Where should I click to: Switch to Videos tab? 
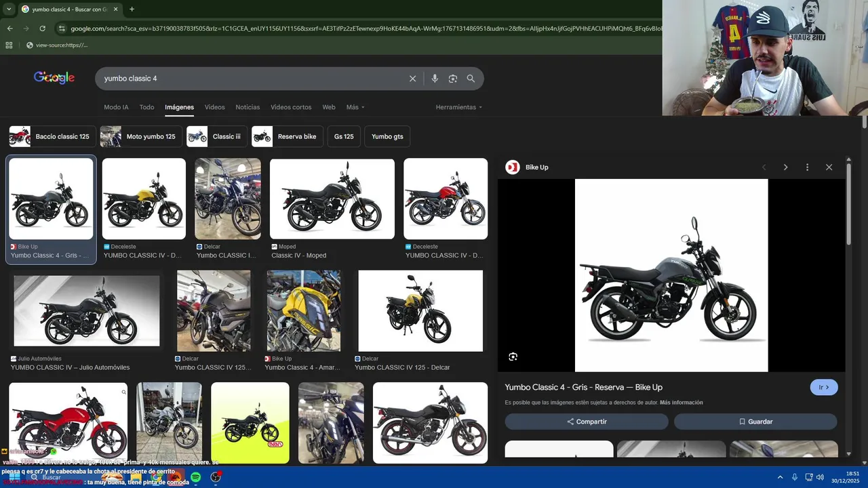click(214, 107)
